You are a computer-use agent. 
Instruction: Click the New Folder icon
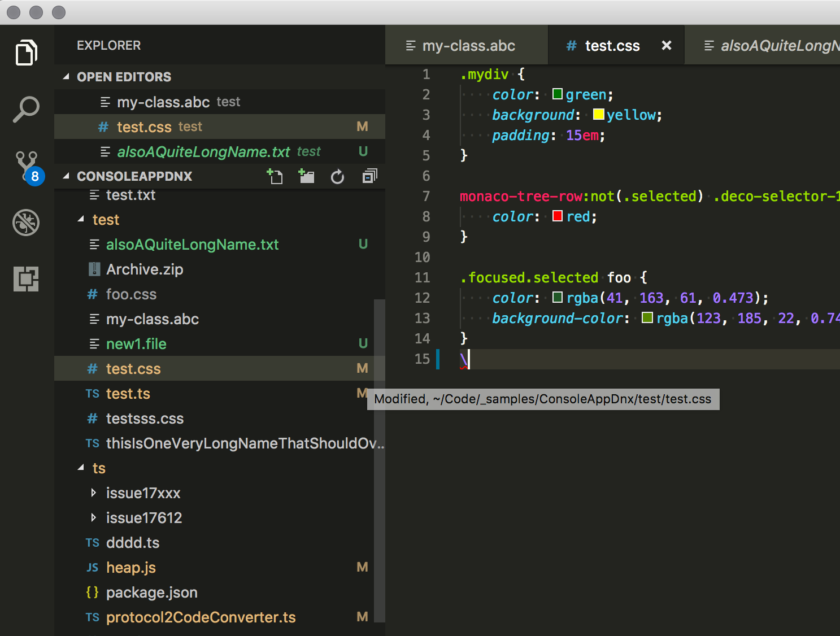(306, 176)
